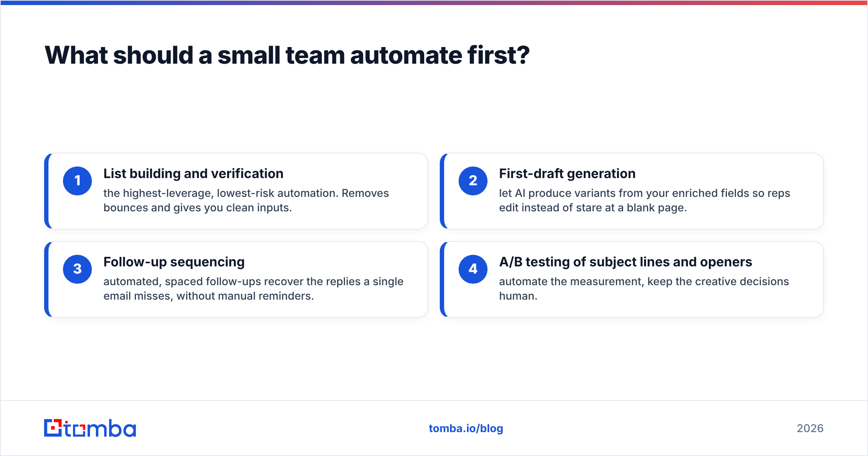Click the tomba logo
The image size is (868, 456).
(90, 428)
